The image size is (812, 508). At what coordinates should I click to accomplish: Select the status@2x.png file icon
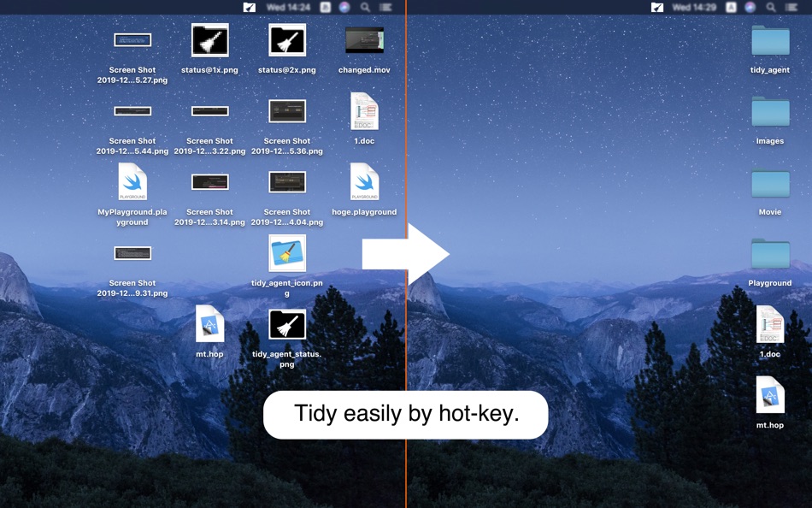[x=287, y=40]
